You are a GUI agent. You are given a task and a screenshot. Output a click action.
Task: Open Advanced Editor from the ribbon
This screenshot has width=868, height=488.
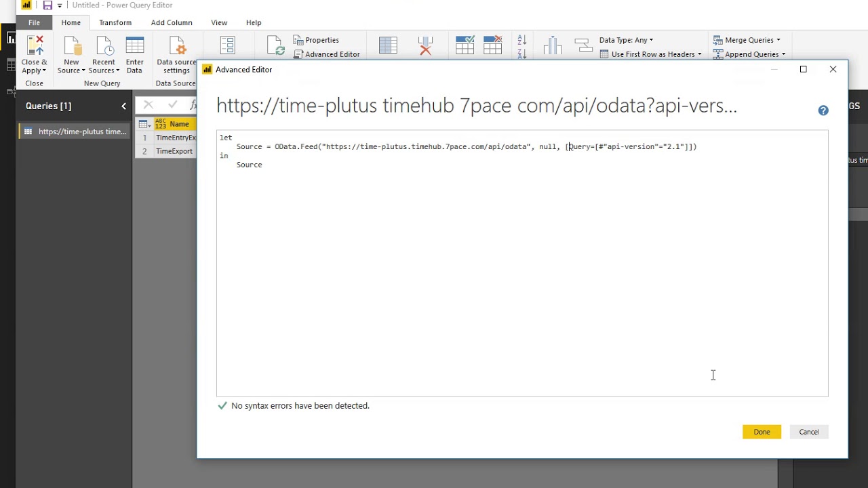pos(327,54)
